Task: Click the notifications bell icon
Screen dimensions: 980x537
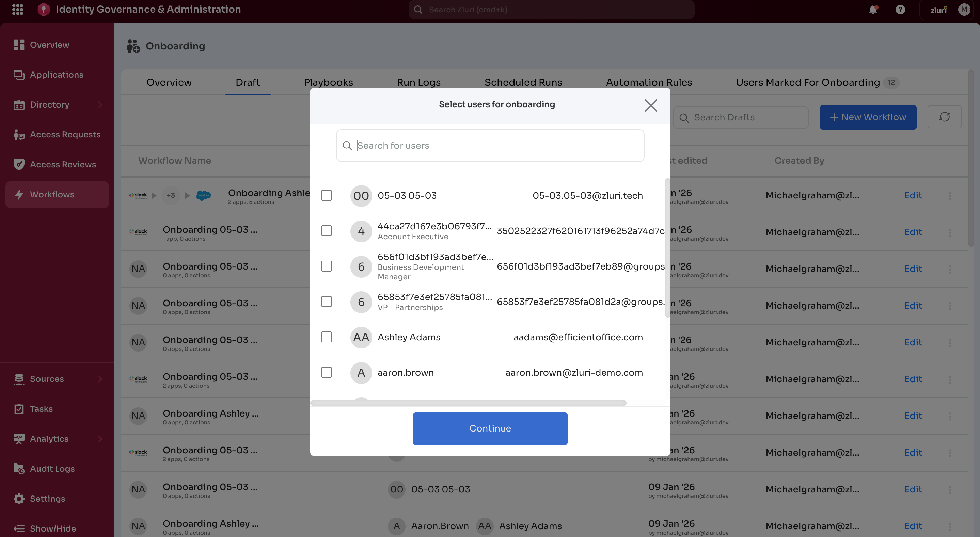Action: point(873,10)
